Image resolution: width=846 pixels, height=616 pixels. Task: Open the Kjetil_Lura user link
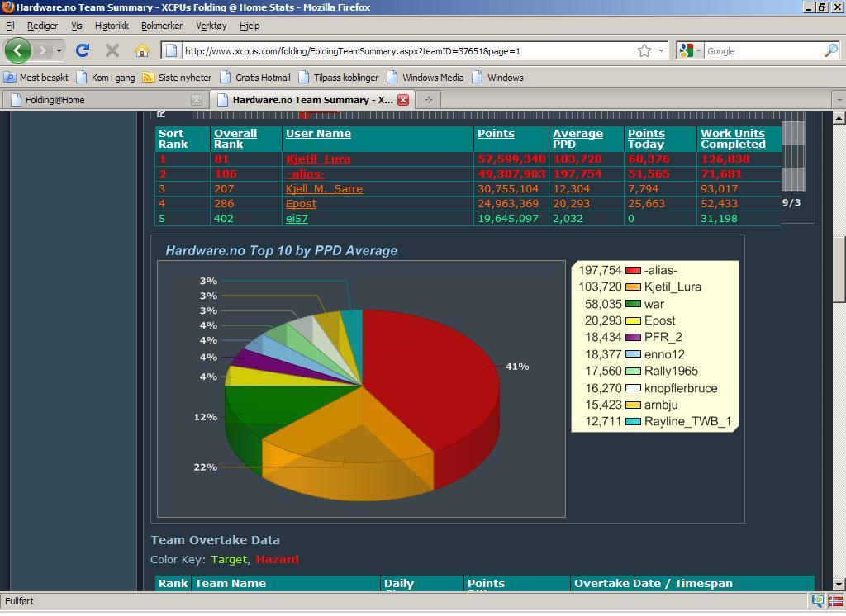click(x=318, y=159)
